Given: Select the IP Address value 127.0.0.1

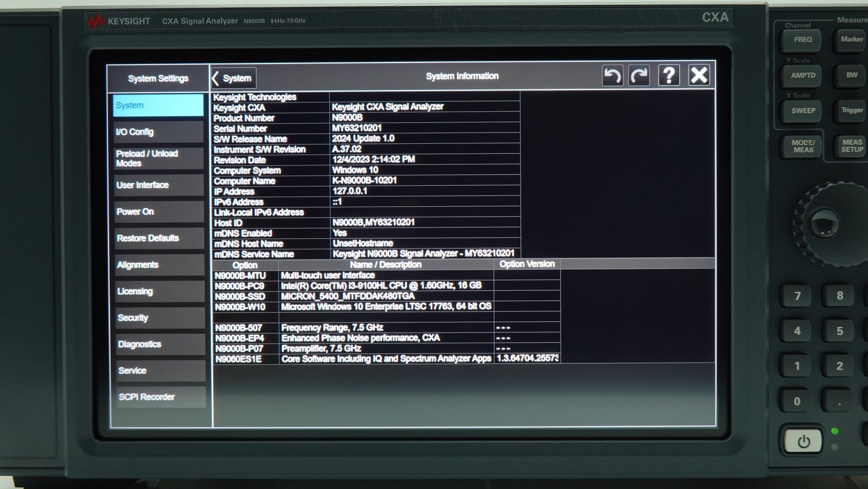Looking at the screenshot, I should click(350, 191).
